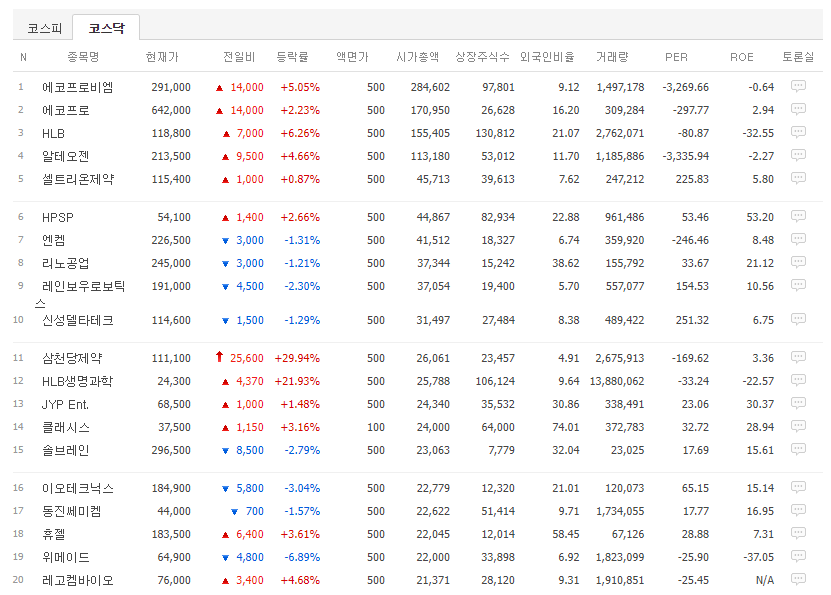Click the 종목명 column header
831x595 pixels.
(x=83, y=57)
